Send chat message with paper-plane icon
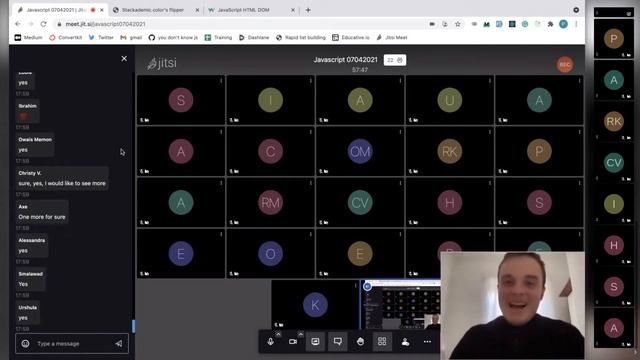This screenshot has width=640, height=360. [119, 344]
